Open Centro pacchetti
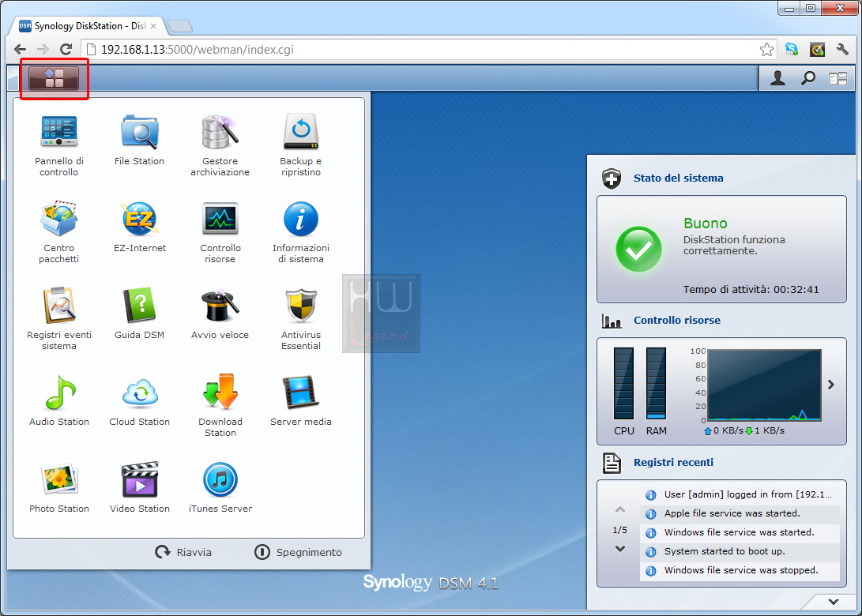This screenshot has width=862, height=616. click(58, 232)
